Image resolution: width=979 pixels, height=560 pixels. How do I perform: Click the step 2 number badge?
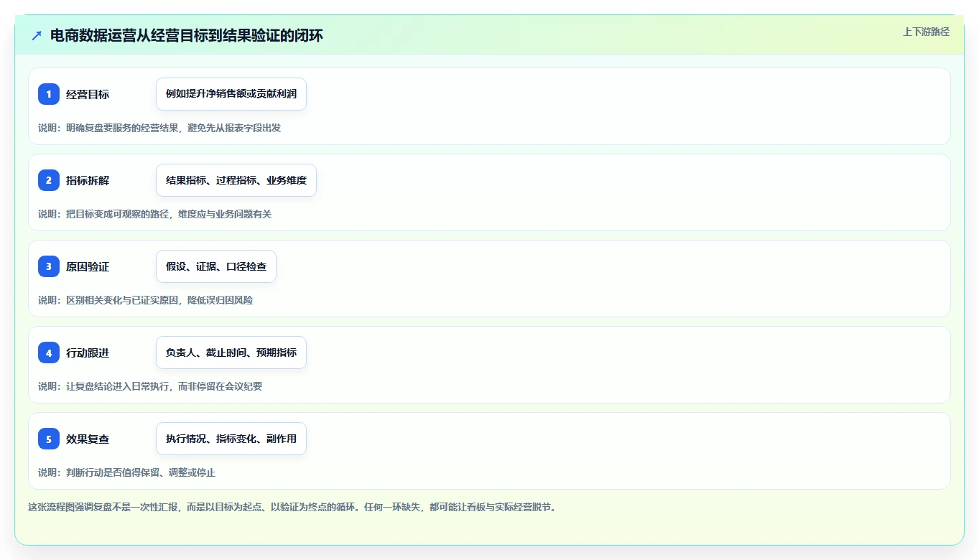tap(49, 180)
